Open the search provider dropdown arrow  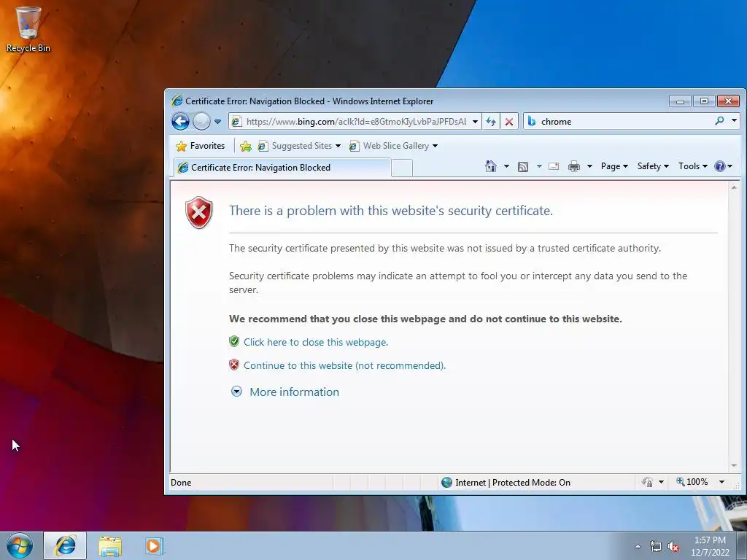(734, 121)
